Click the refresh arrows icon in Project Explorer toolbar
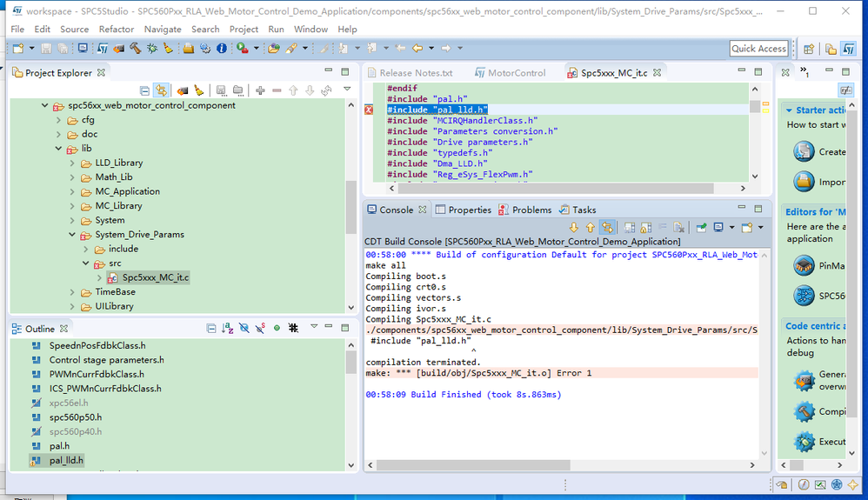Screen dimensions: 868x500 coord(326,90)
